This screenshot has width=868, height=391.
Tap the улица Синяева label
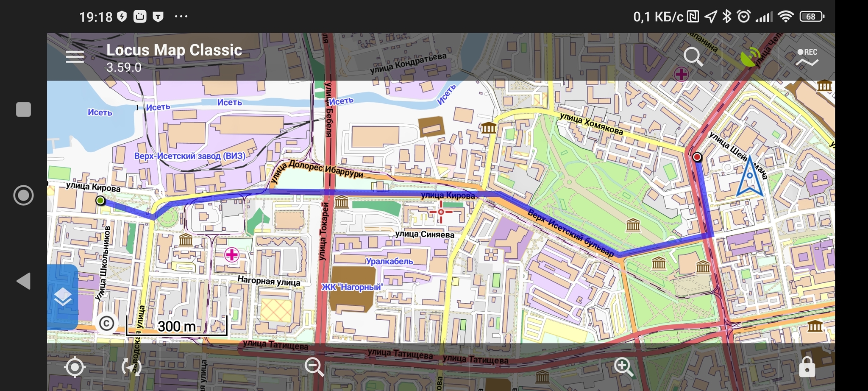(x=425, y=234)
